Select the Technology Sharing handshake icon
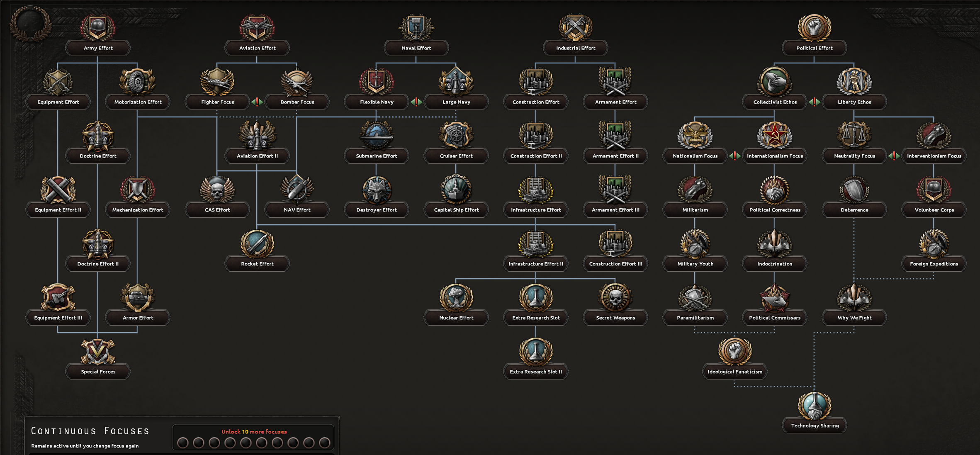 click(814, 405)
